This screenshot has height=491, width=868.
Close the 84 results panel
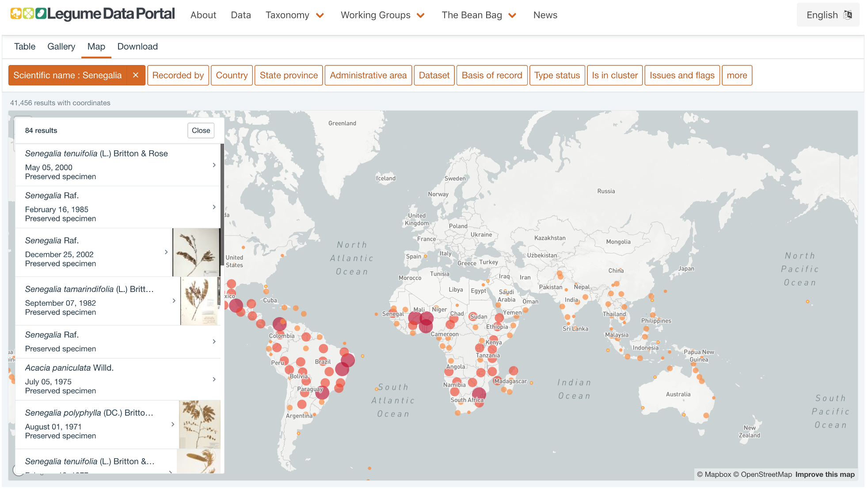pyautogui.click(x=201, y=130)
